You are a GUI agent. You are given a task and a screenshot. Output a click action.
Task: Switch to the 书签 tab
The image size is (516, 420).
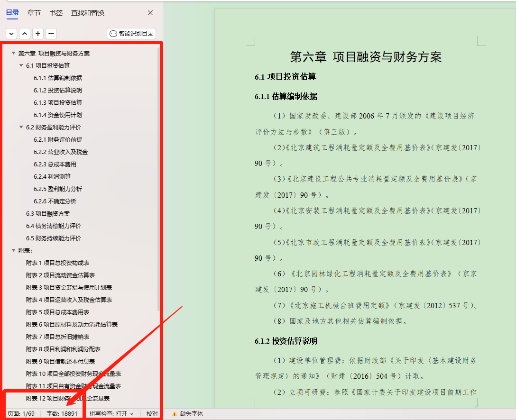tap(55, 13)
